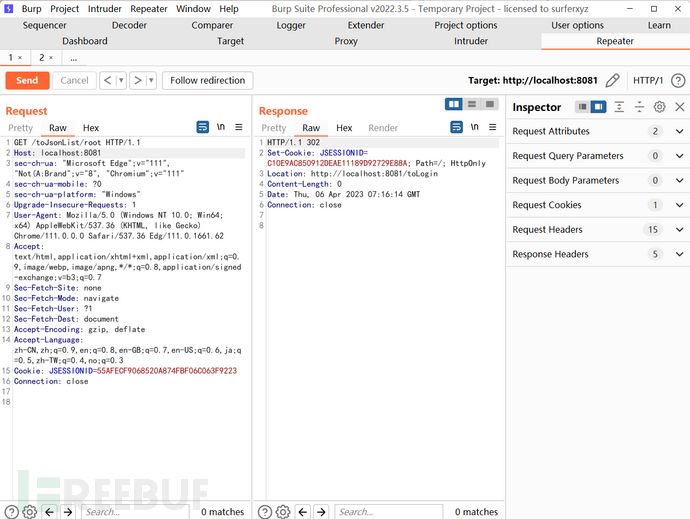Viewport: 690px width, 519px height.
Task: Select side-by-side layout icon
Action: coord(453,104)
